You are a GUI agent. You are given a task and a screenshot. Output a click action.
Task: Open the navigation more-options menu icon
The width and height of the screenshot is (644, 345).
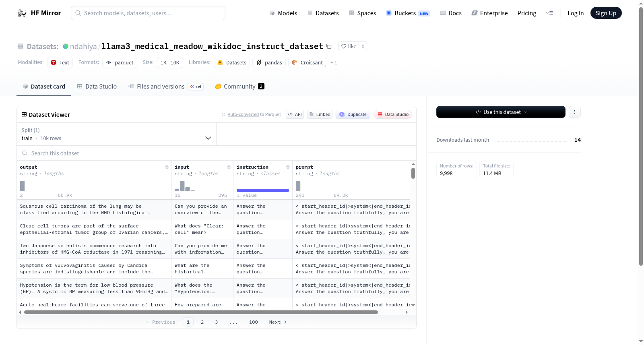click(549, 13)
